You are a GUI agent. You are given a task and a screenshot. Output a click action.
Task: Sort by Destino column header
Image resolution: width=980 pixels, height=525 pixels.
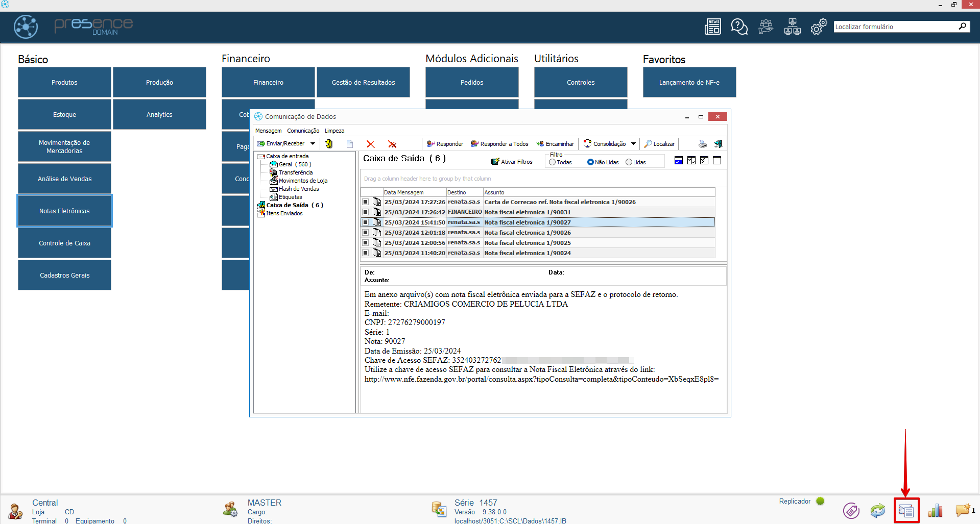[x=465, y=192]
